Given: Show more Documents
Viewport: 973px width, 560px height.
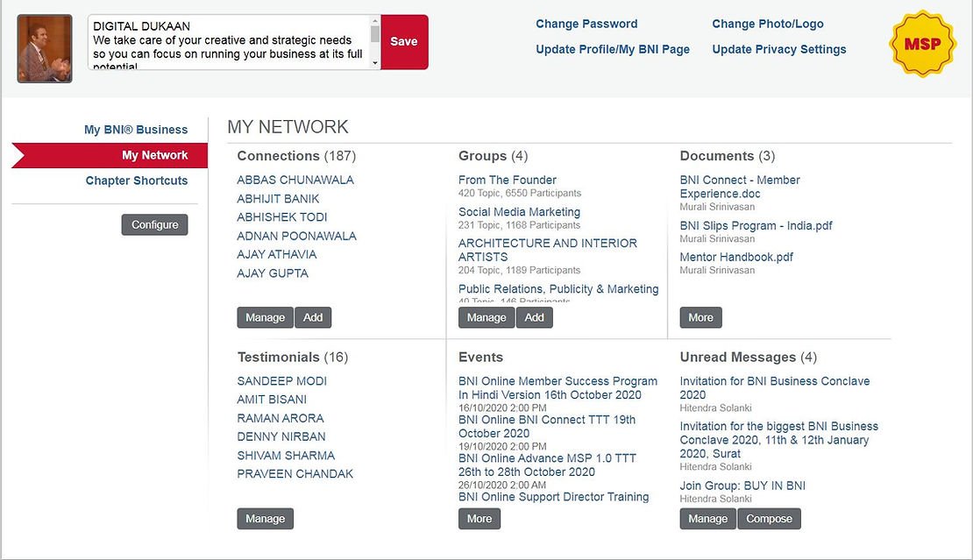Looking at the screenshot, I should (700, 317).
